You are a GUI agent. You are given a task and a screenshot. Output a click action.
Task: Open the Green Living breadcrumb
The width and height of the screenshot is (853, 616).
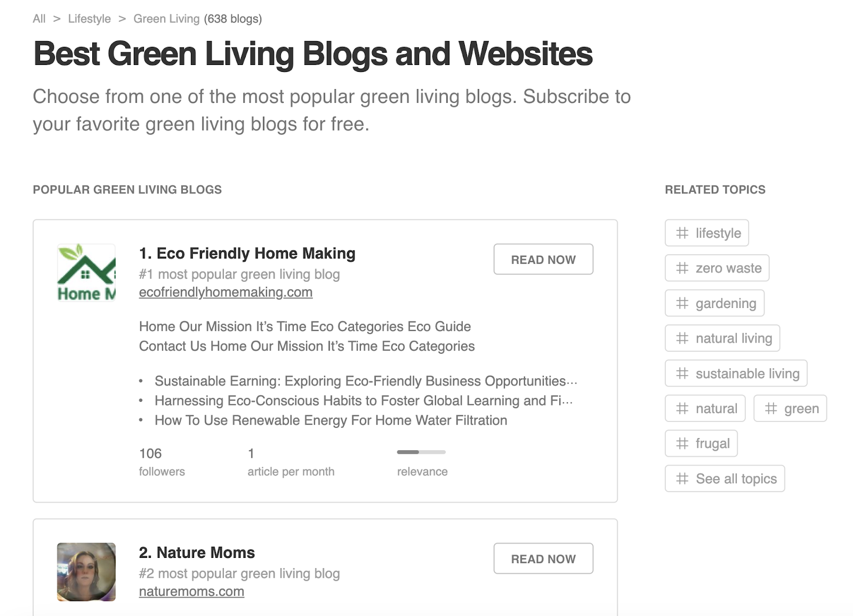[165, 18]
